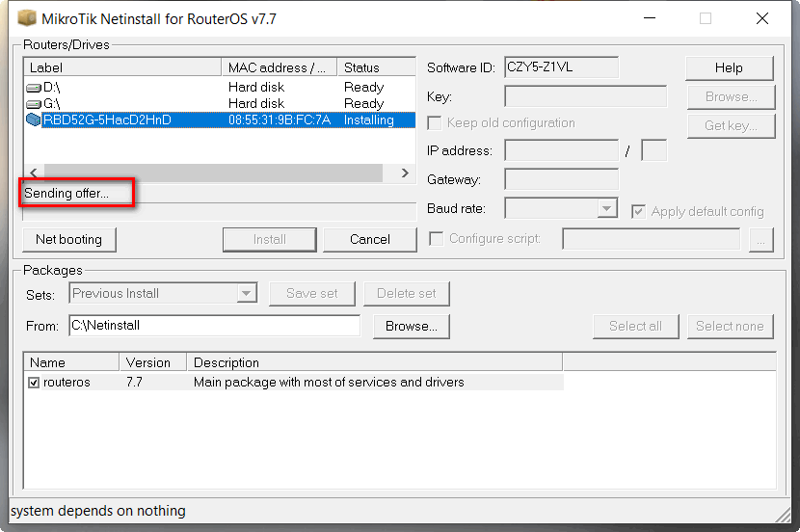
Task: Click the Software ID field
Action: tap(561, 67)
